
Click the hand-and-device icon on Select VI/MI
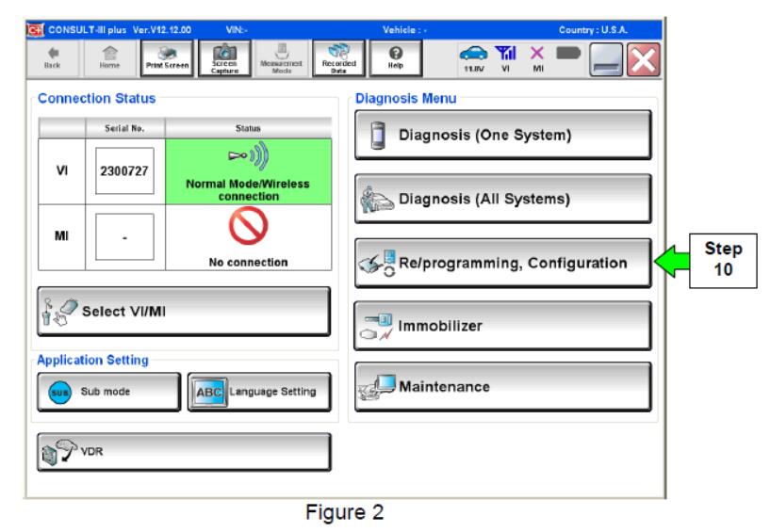pyautogui.click(x=60, y=312)
